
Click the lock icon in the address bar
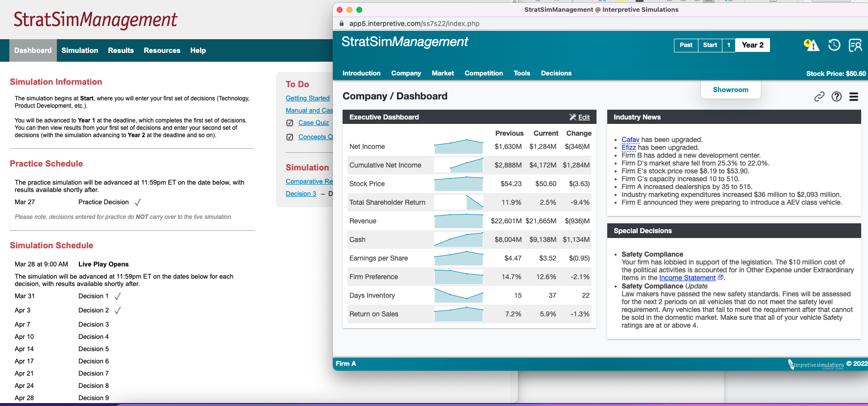[x=342, y=24]
